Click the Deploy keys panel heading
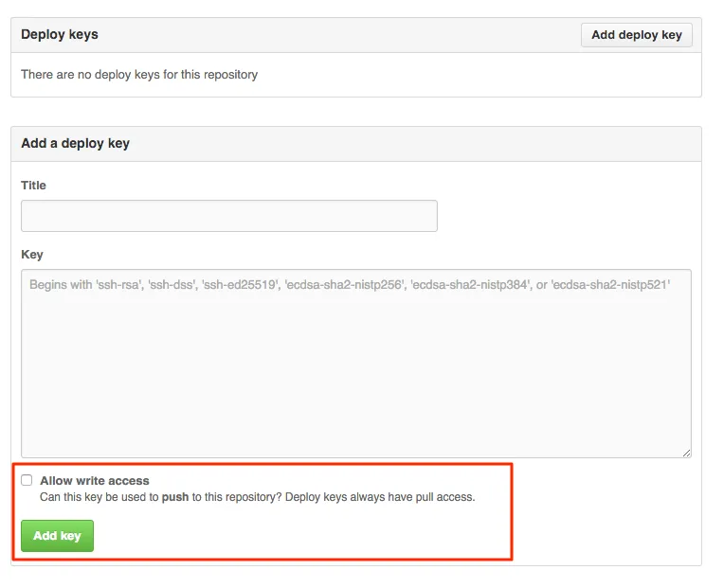Viewport: 724px width, 588px height. [x=60, y=35]
